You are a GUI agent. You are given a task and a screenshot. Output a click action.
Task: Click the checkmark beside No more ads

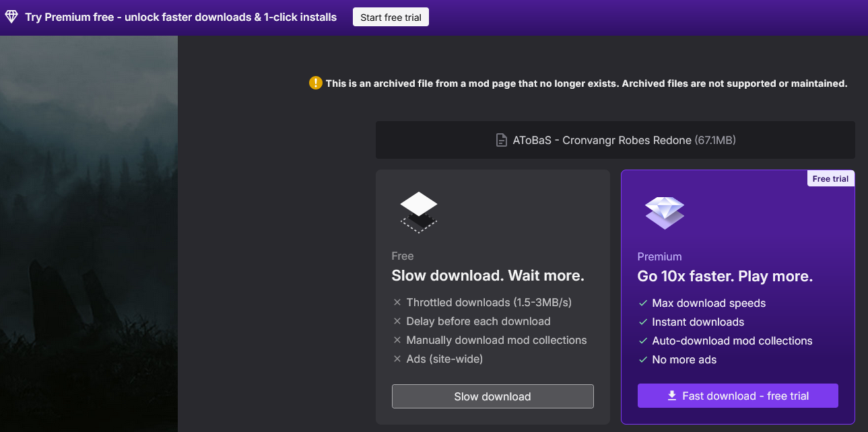tap(642, 360)
